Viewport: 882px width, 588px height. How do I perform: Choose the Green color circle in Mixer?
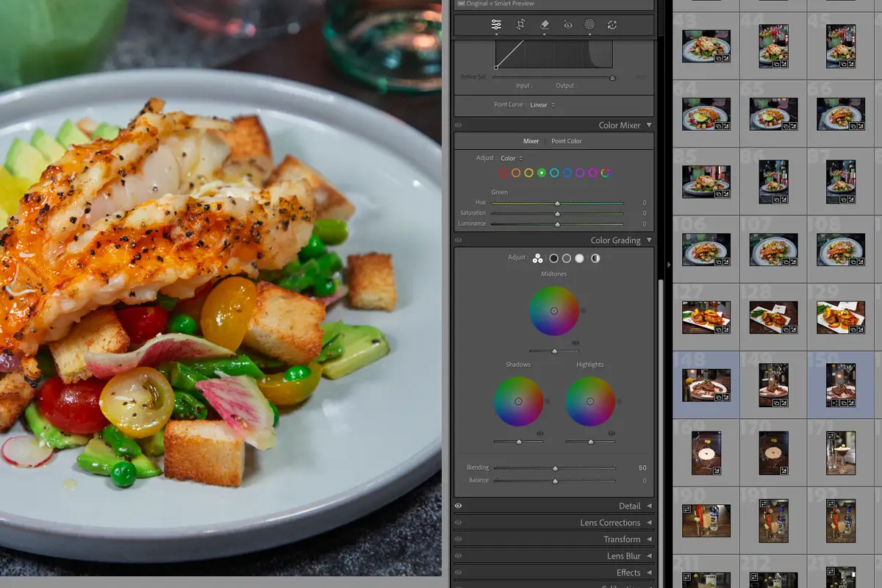point(542,173)
